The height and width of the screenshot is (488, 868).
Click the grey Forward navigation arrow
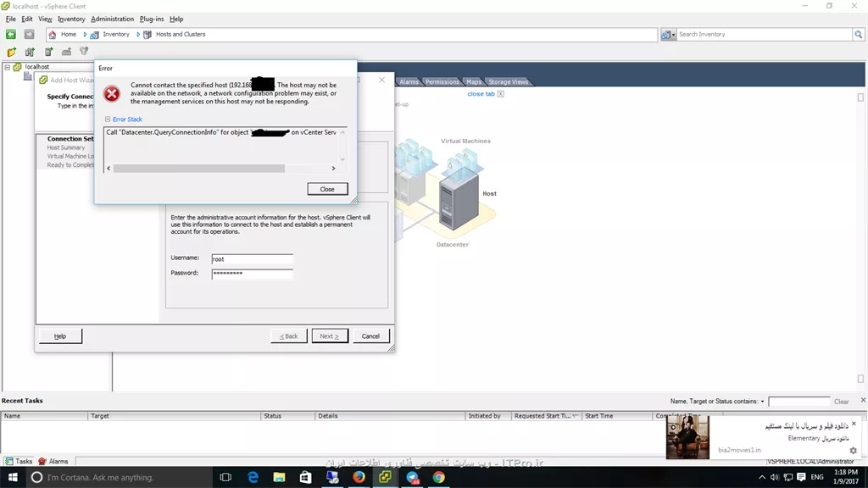coord(29,34)
